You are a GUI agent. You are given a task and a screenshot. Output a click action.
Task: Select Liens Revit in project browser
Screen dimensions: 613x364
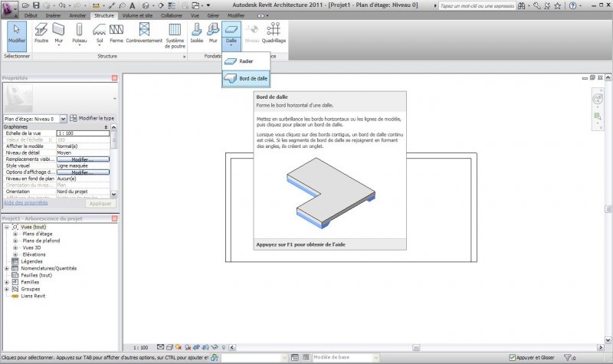(x=33, y=296)
